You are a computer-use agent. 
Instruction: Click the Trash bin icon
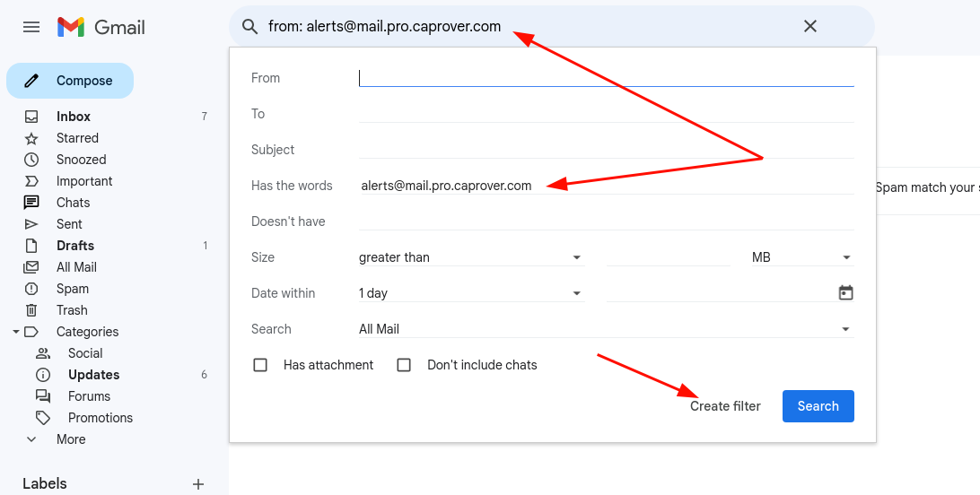tap(31, 310)
